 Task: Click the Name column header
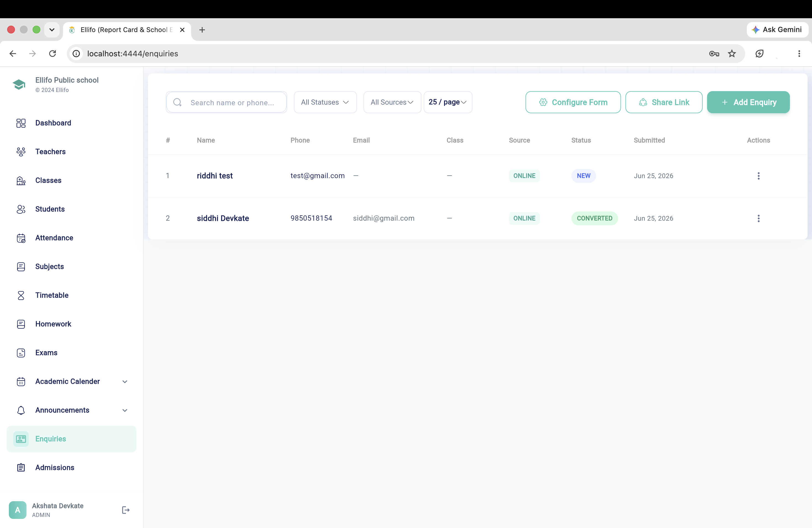[206, 140]
